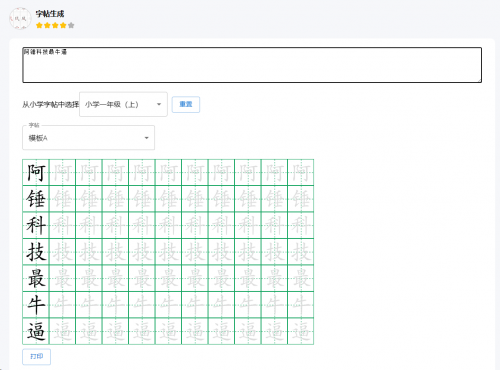Screen dimensions: 500x370
Task: Click the arrow of the grade dropdown
Action: (159, 104)
